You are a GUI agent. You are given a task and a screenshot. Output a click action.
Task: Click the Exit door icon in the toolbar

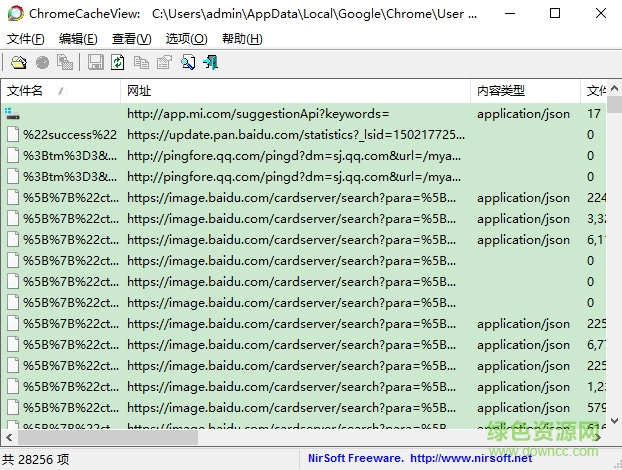pos(211,63)
